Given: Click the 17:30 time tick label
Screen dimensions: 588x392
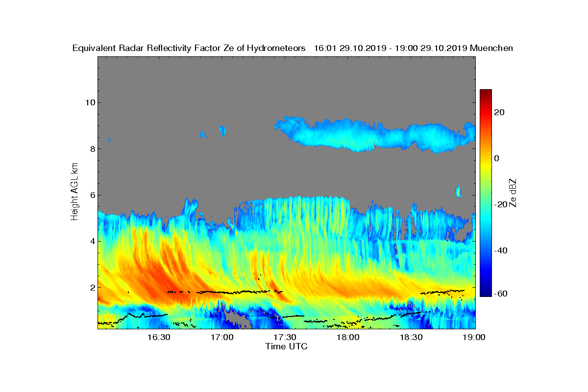Looking at the screenshot, I should (x=285, y=337).
